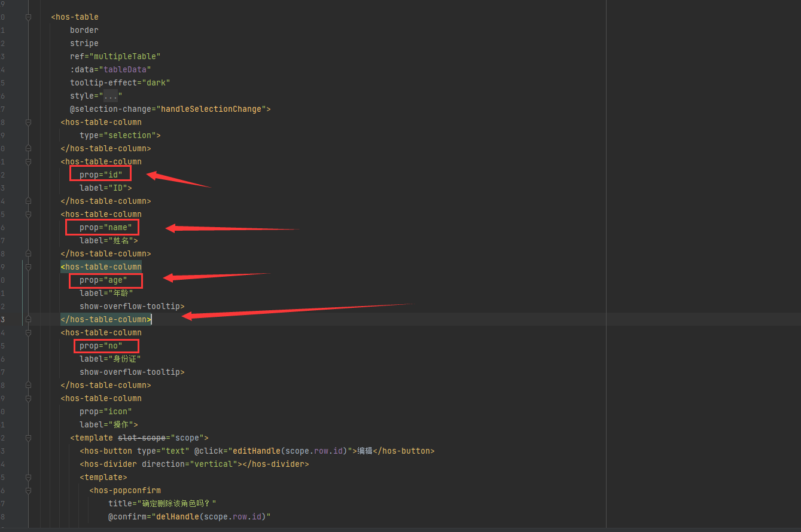Click the prop="no" attribute text
801x532 pixels.
(x=101, y=346)
